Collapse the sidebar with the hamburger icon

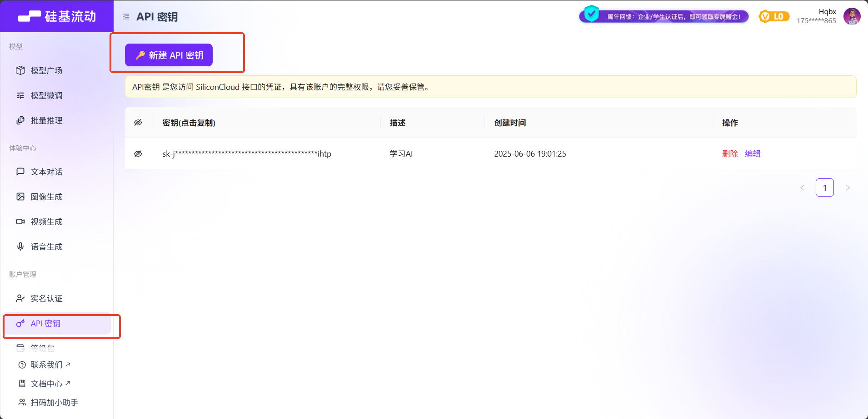[x=126, y=16]
